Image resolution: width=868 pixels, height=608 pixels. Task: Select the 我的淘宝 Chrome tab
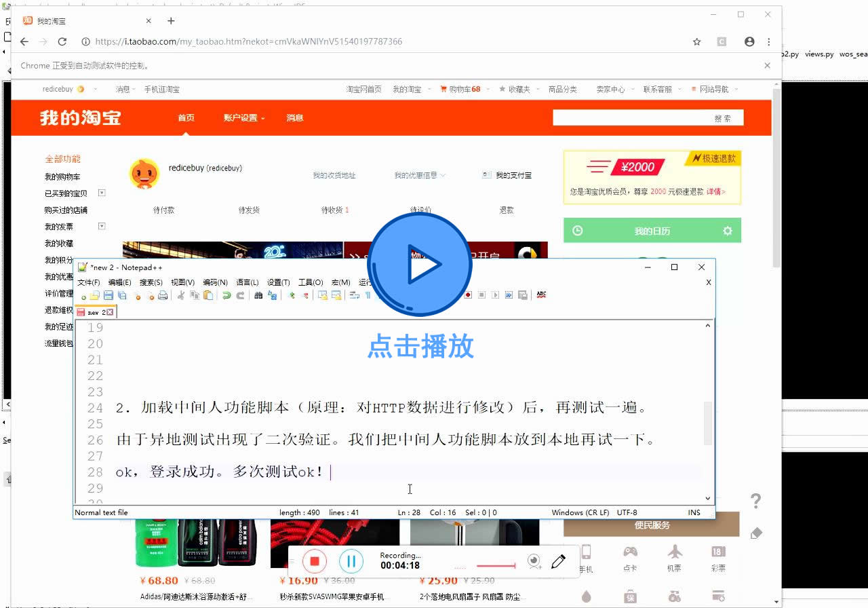87,21
